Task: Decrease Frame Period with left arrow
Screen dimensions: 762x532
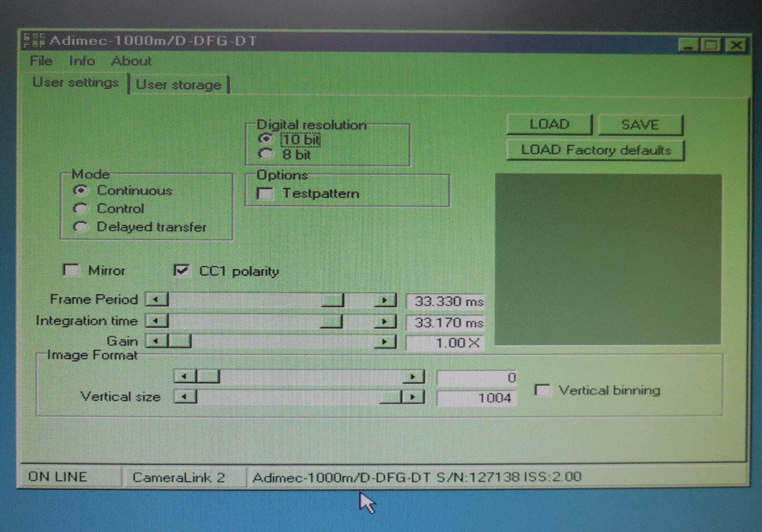Action: coord(156,300)
